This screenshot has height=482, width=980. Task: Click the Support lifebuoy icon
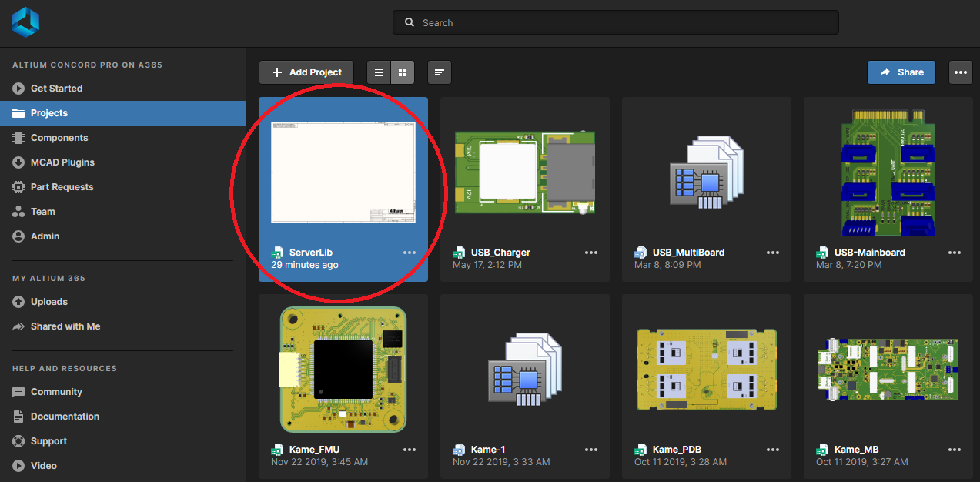point(18,441)
